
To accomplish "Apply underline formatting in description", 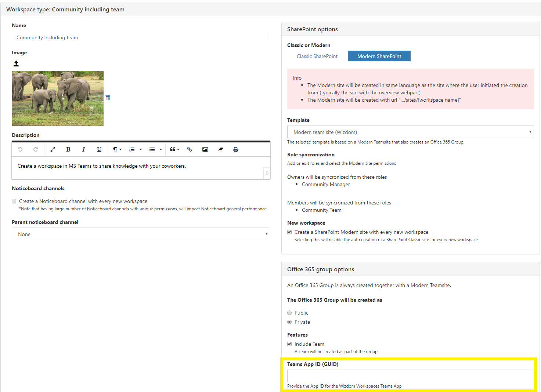I will [99, 149].
